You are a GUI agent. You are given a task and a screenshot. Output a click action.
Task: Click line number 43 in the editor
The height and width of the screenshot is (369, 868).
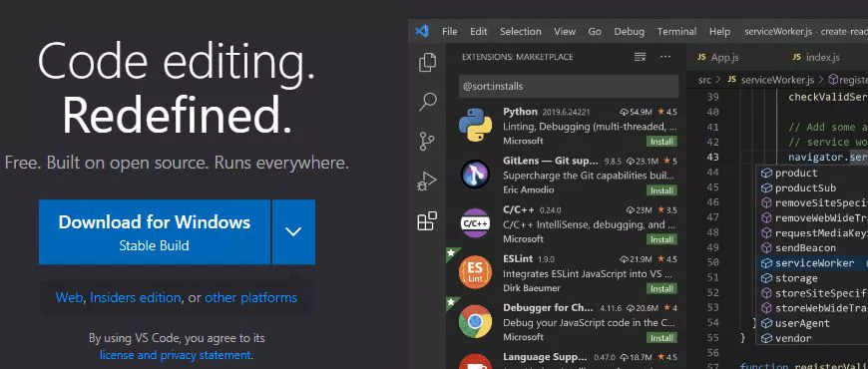coord(713,158)
